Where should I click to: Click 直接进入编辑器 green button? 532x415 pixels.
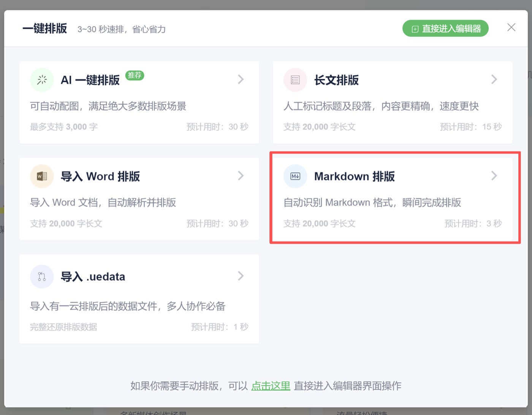point(445,29)
